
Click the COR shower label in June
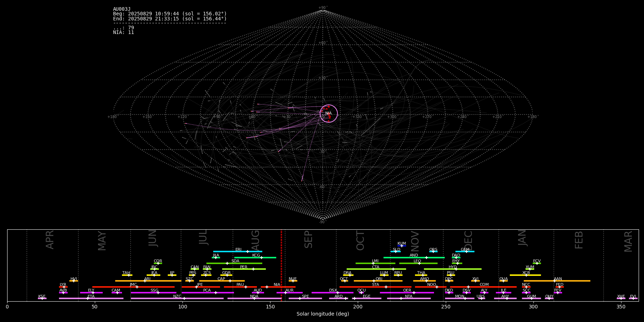click(x=158, y=261)
